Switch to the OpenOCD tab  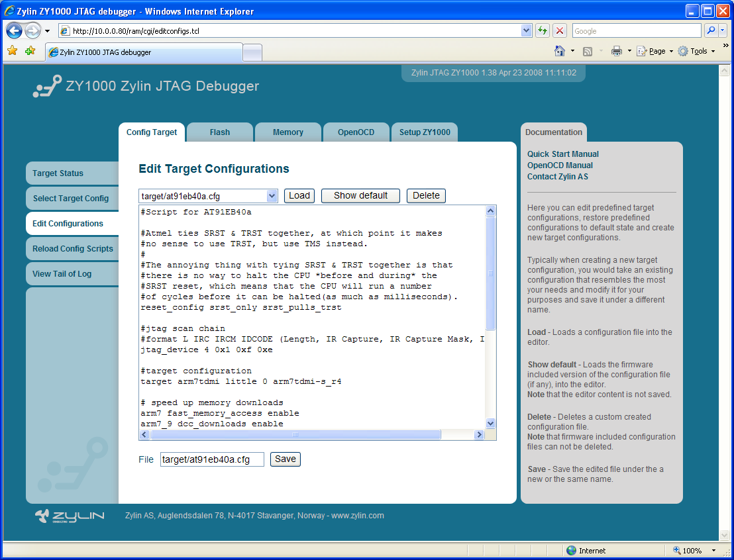click(x=356, y=132)
